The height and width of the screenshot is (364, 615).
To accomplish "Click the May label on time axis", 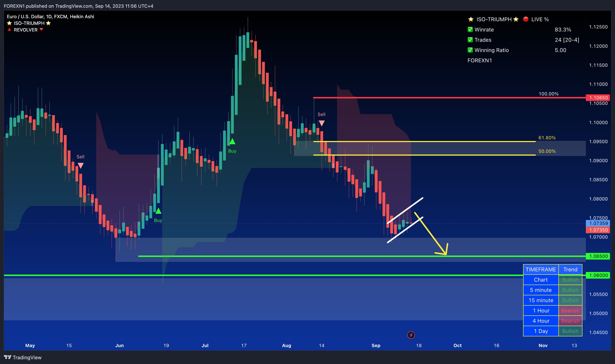I will pyautogui.click(x=30, y=345).
